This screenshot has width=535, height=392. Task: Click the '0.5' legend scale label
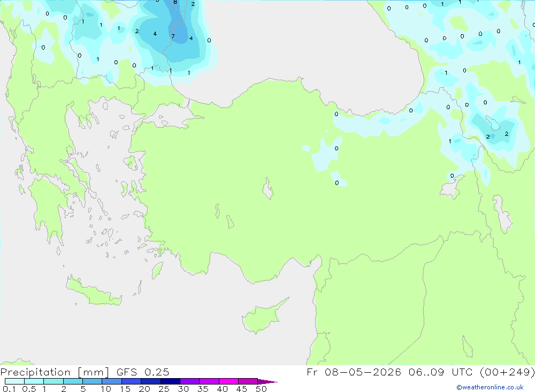29,389
